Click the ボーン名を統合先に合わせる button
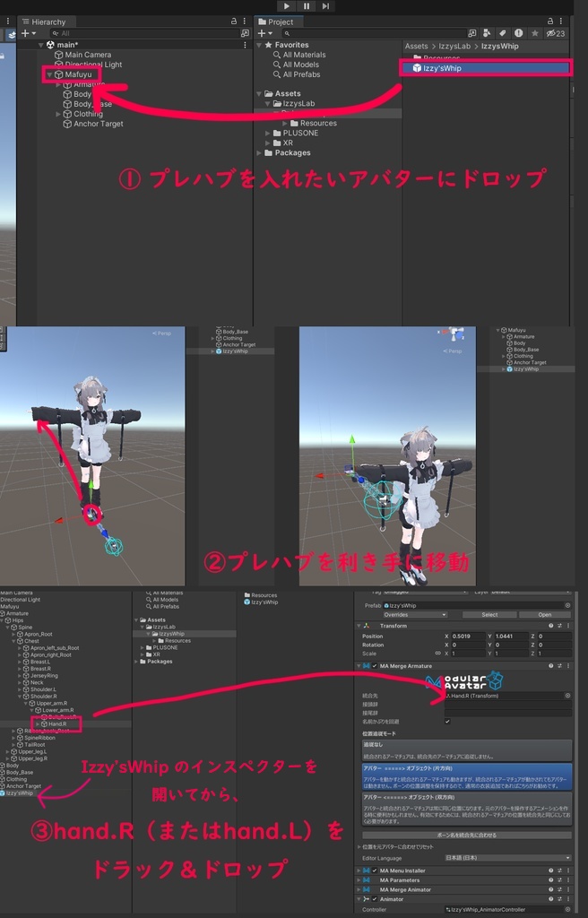Viewport: 588px width, 918px height. pos(466,836)
